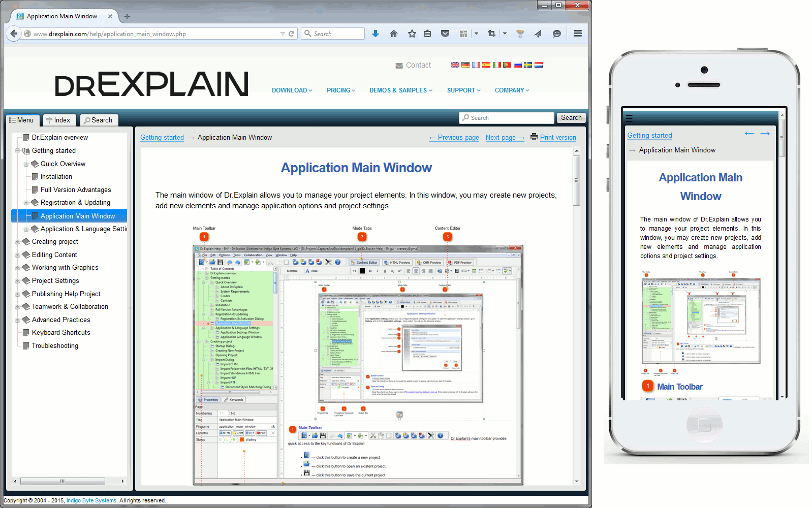Image resolution: width=812 pixels, height=508 pixels.
Task: Select the English UK flag language
Action: coord(455,65)
